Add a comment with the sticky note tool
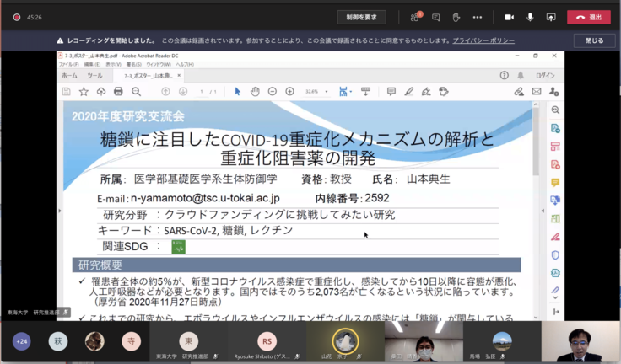Image resolution: width=621 pixels, height=364 pixels. pyautogui.click(x=391, y=91)
